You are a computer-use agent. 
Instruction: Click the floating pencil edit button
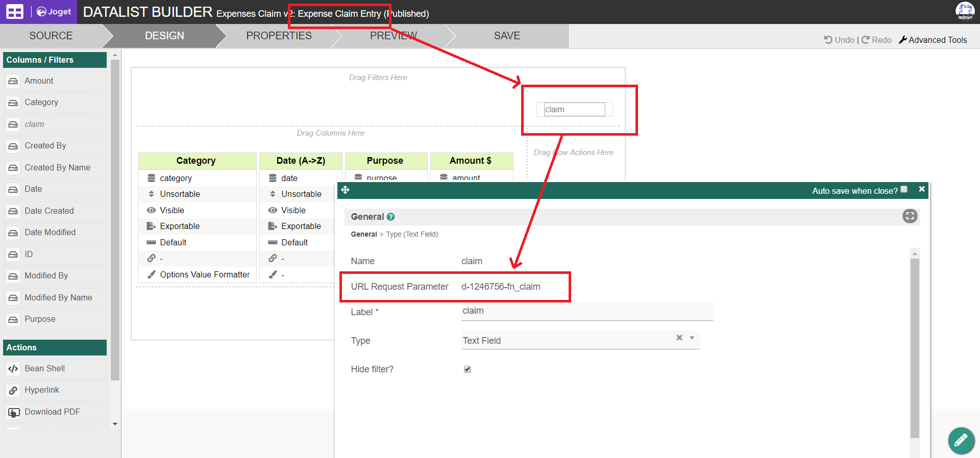(x=961, y=440)
